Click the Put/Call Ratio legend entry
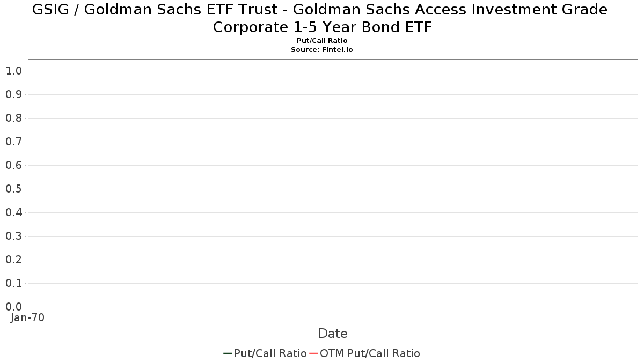Image resolution: width=644 pixels, height=362 pixels. (x=265, y=353)
